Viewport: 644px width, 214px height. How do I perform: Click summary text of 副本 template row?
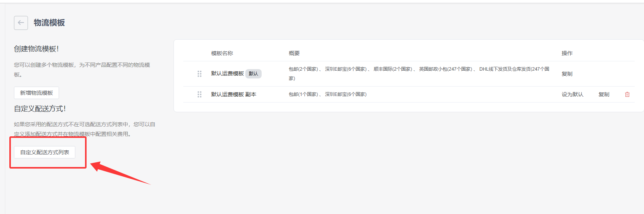pyautogui.click(x=327, y=94)
